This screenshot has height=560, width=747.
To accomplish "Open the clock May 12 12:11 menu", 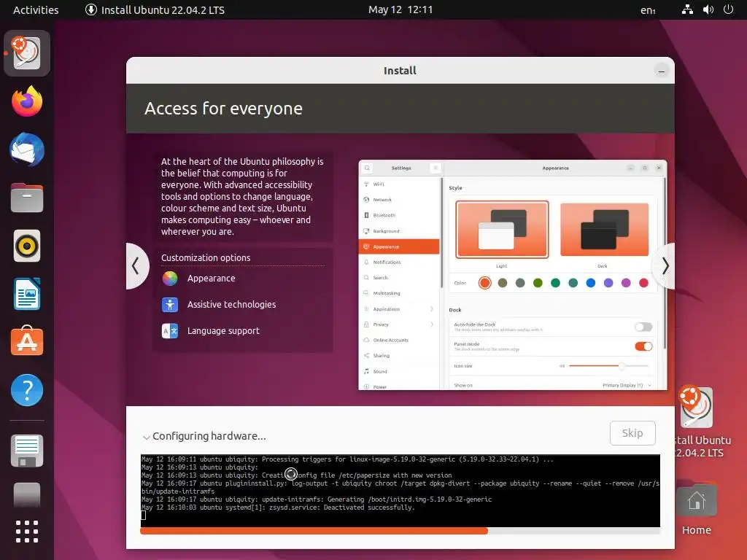I will click(400, 9).
